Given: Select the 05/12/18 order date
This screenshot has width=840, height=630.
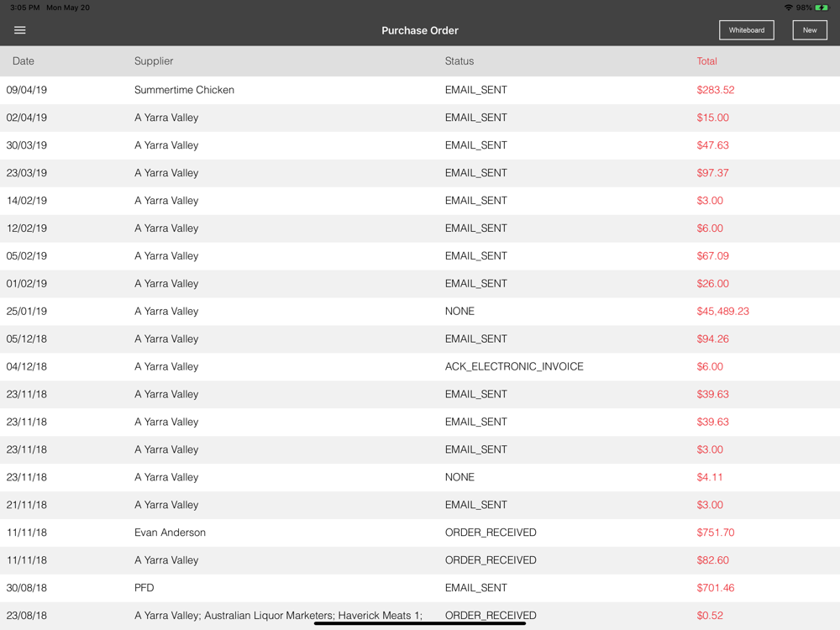Looking at the screenshot, I should tap(26, 339).
